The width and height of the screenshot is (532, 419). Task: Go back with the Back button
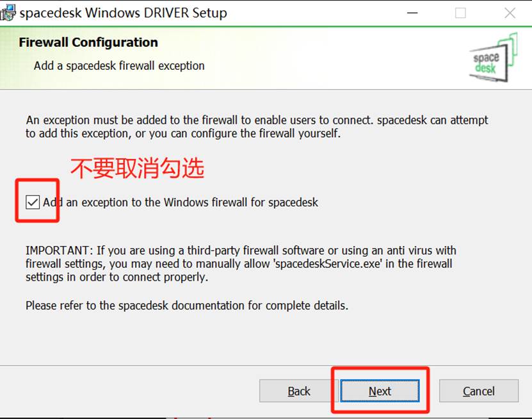298,391
